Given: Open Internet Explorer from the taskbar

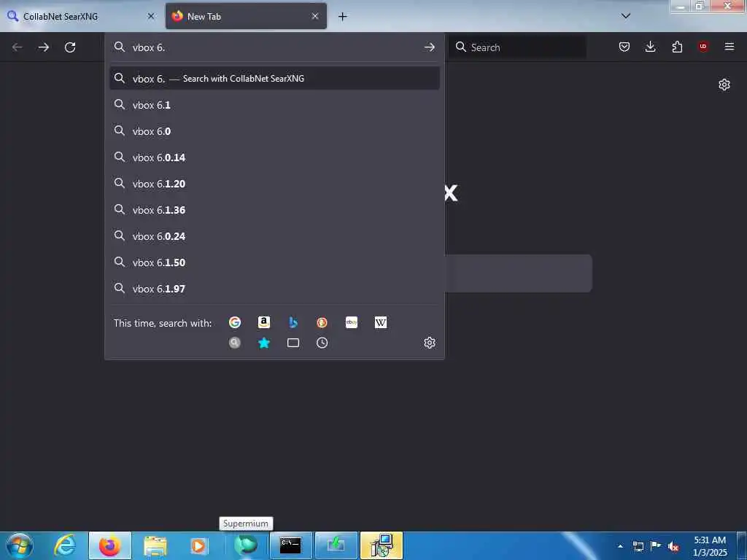Looking at the screenshot, I should (x=65, y=545).
